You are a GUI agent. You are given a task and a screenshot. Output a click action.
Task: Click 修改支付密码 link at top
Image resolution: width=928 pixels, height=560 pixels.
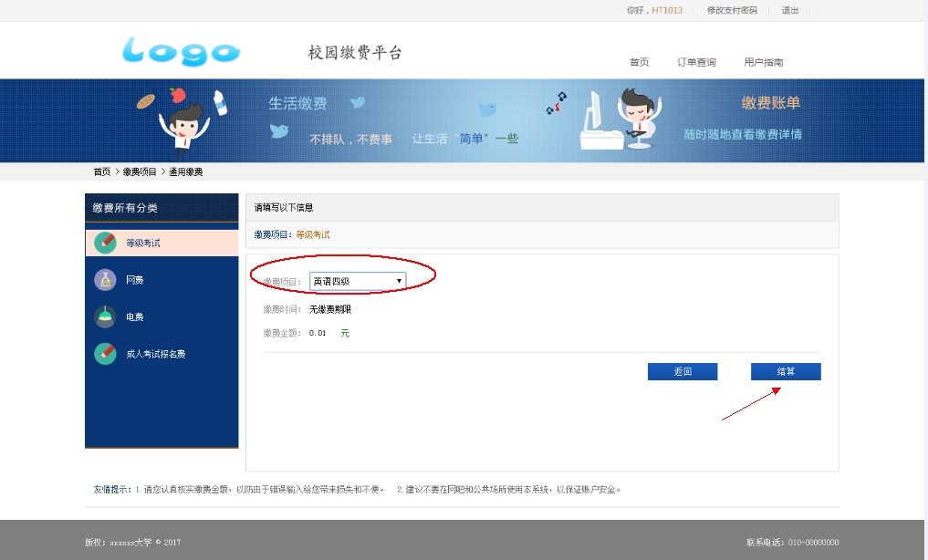pos(732,10)
